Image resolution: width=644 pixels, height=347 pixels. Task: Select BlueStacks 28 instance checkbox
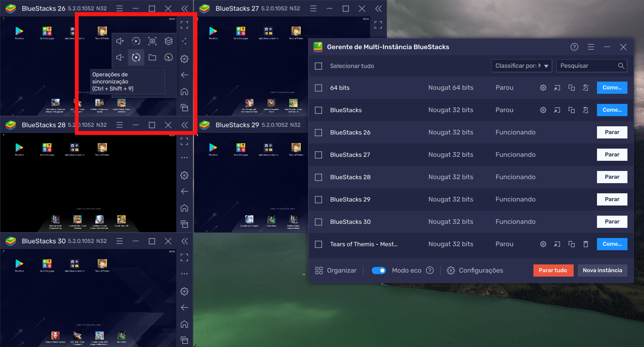tap(318, 177)
